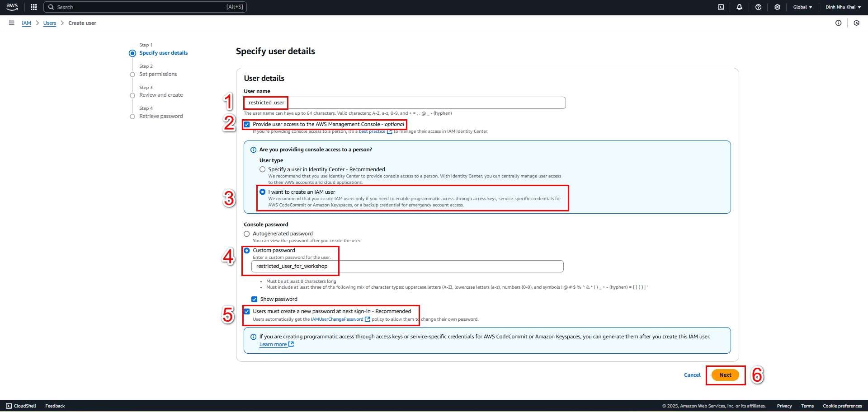The image size is (868, 412).
Task: Select I want to create an IAM user
Action: tap(263, 192)
